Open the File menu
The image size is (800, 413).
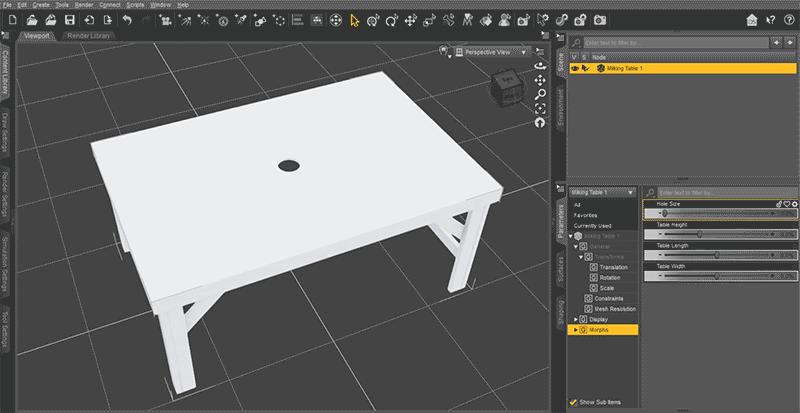(8, 5)
